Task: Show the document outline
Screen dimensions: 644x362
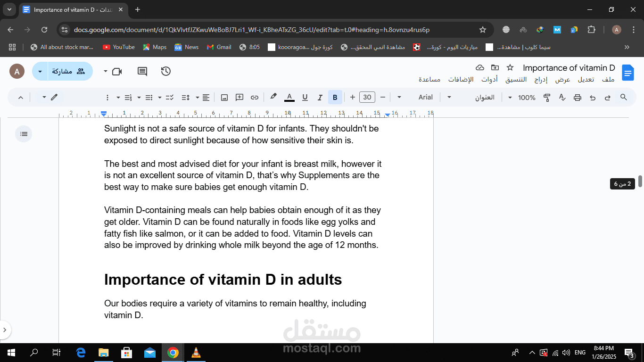Action: pos(24,134)
